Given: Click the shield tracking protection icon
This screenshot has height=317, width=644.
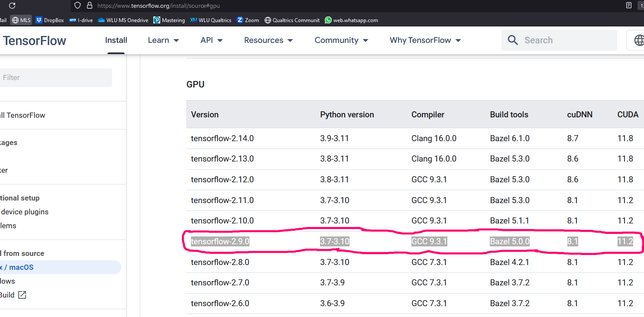Looking at the screenshot, I should tap(78, 6).
